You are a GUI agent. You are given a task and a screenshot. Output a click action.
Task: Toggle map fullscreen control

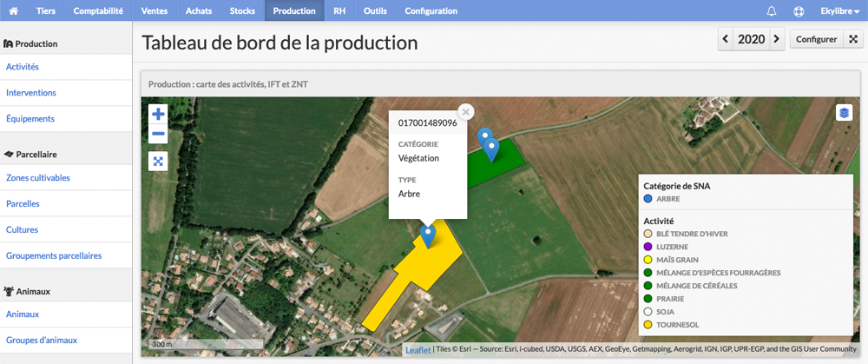pos(158,162)
